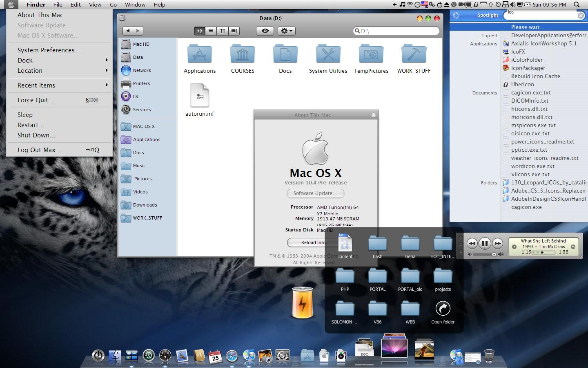Screen dimensions: 588x368
Task: Switch Finder to list view
Action: tap(211, 31)
